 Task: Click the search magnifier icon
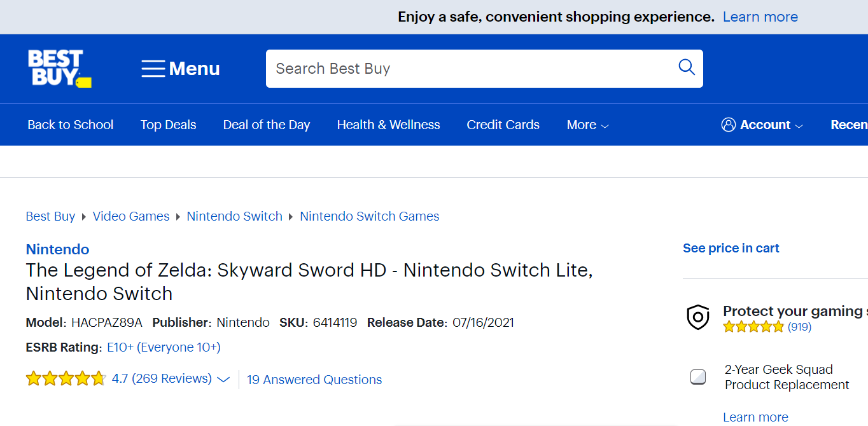click(x=686, y=67)
